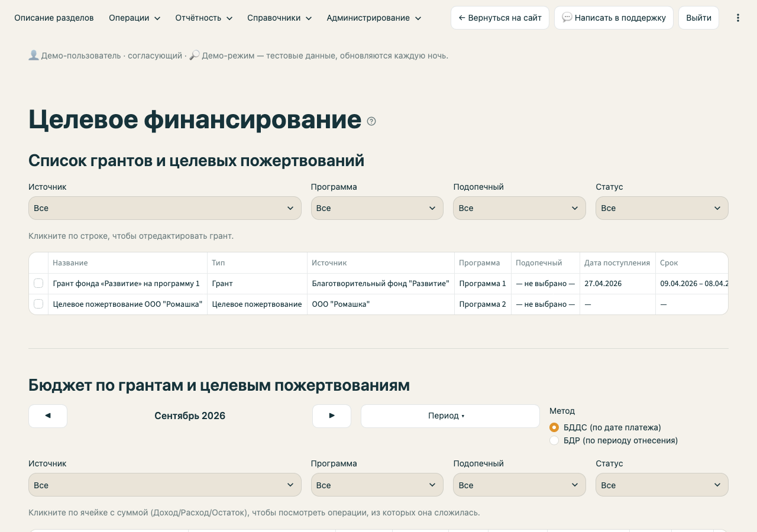Click the help question icon beside the title
Image resolution: width=757 pixels, height=532 pixels.
tap(371, 121)
